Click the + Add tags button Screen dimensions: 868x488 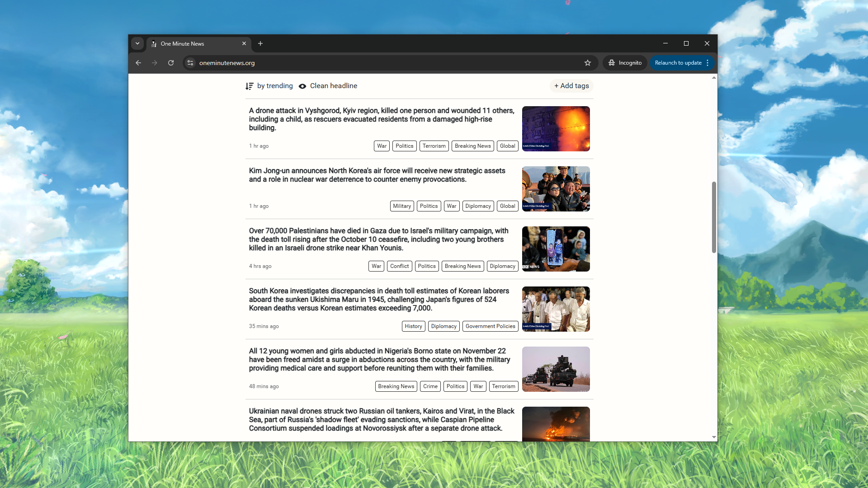pos(571,86)
